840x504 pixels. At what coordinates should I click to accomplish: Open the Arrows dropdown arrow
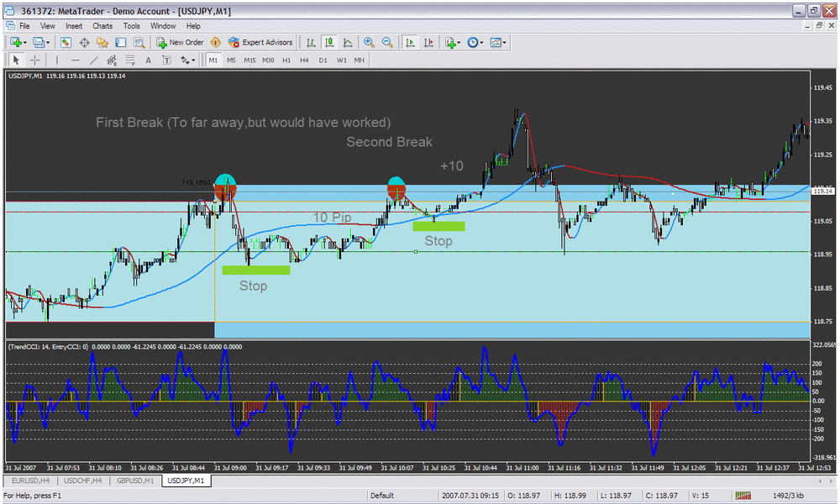coord(193,60)
